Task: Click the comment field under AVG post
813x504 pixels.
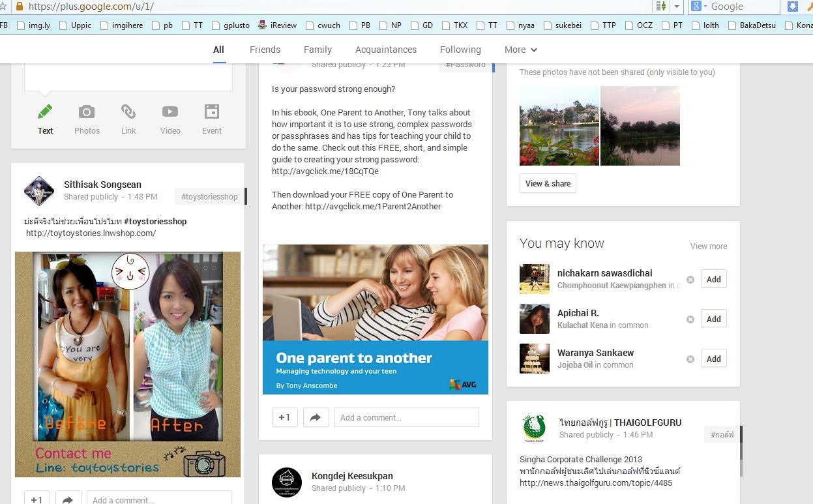Action: [406, 417]
